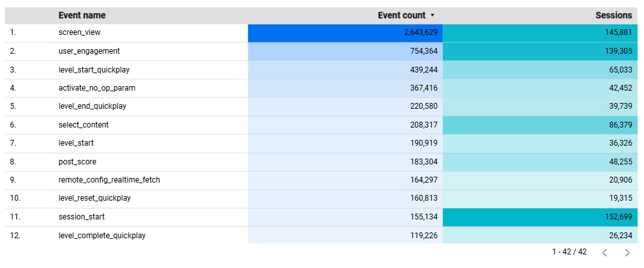The image size is (644, 268).
Task: Click the Event count sort arrow
Action: point(432,16)
